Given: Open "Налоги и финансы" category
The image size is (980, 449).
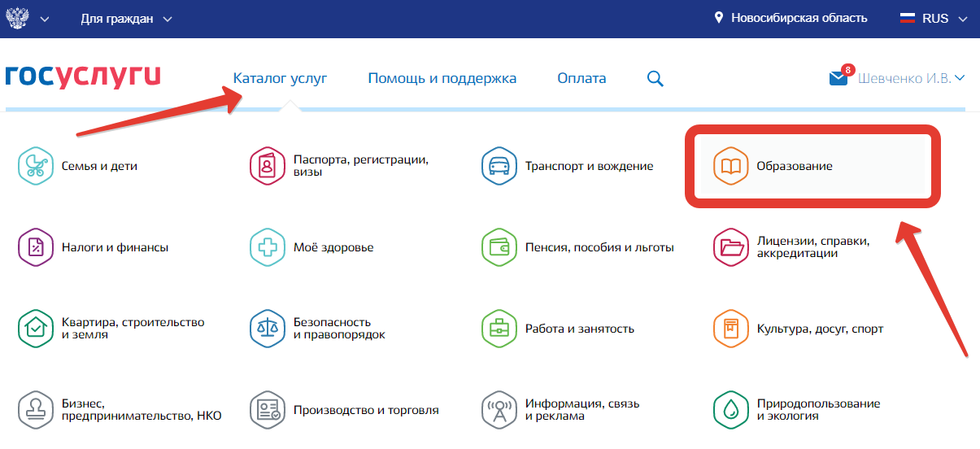Looking at the screenshot, I should tap(115, 247).
